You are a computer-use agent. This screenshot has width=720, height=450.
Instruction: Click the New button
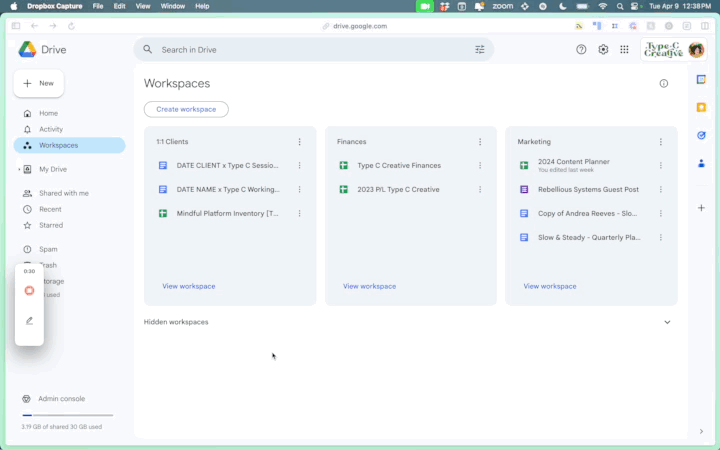39,83
